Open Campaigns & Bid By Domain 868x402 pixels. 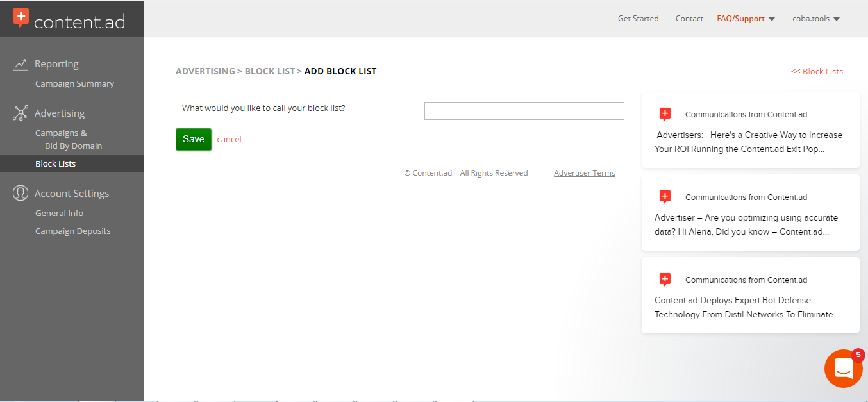click(x=69, y=139)
